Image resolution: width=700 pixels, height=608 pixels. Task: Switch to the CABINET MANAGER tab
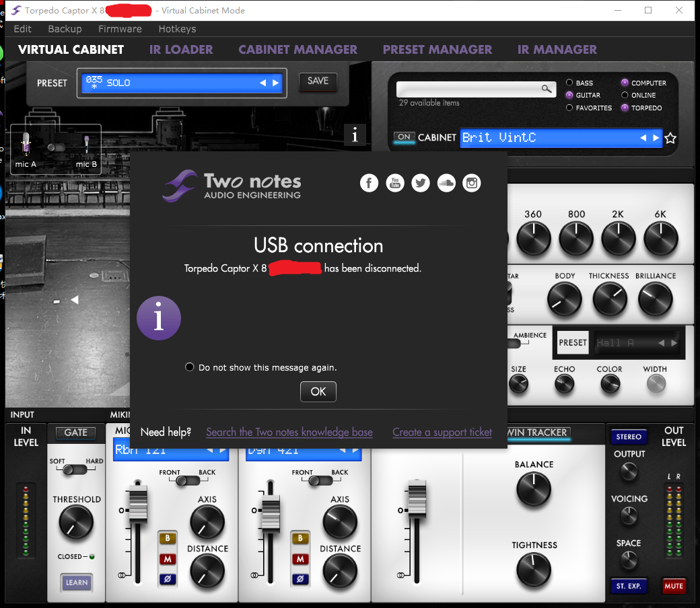coord(297,50)
